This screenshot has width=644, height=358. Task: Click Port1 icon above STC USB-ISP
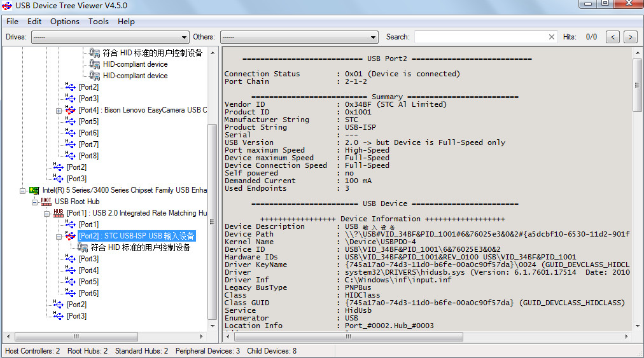click(70, 224)
